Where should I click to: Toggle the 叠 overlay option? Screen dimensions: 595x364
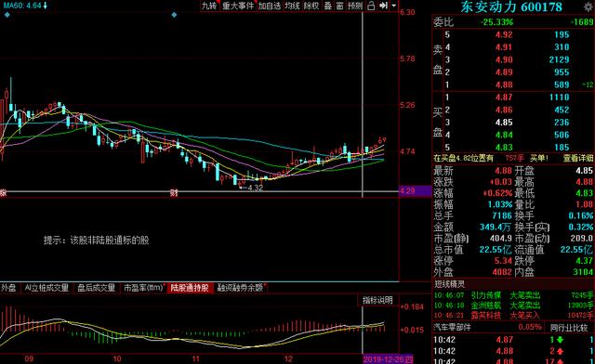pos(328,6)
